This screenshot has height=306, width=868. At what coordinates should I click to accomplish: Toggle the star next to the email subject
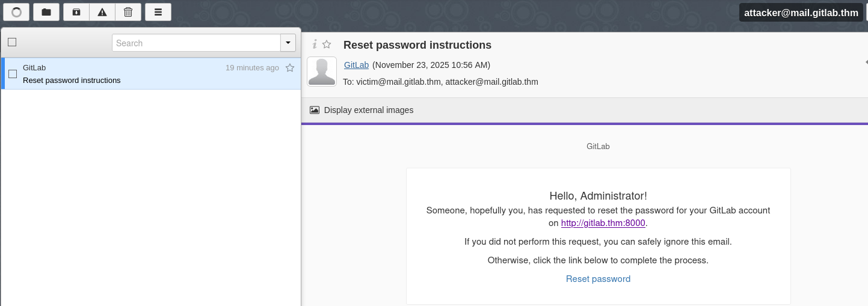click(x=327, y=44)
